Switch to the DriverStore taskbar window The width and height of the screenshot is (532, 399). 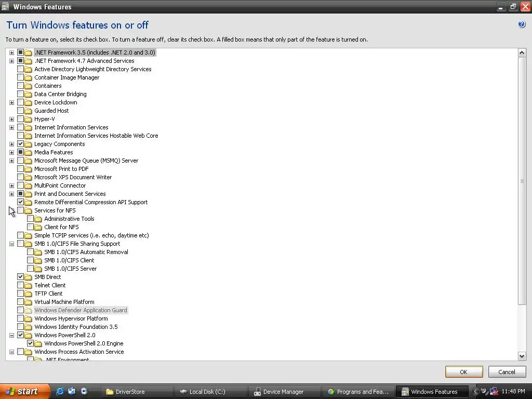point(137,392)
